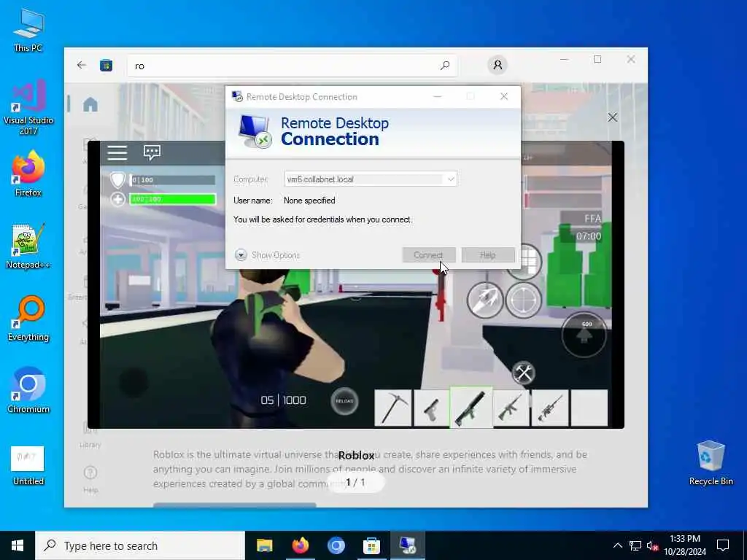Open the Store user account icon
This screenshot has width=747, height=560.
click(498, 65)
